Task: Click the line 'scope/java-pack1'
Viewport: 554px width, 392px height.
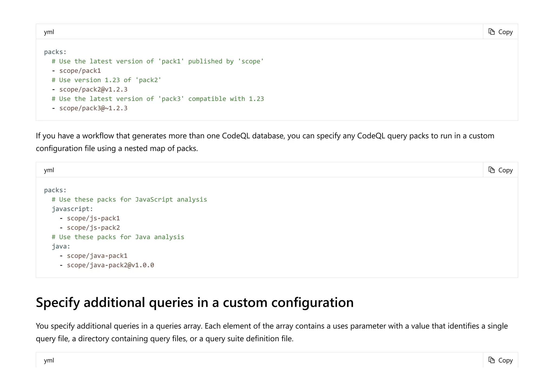Action: 97,256
